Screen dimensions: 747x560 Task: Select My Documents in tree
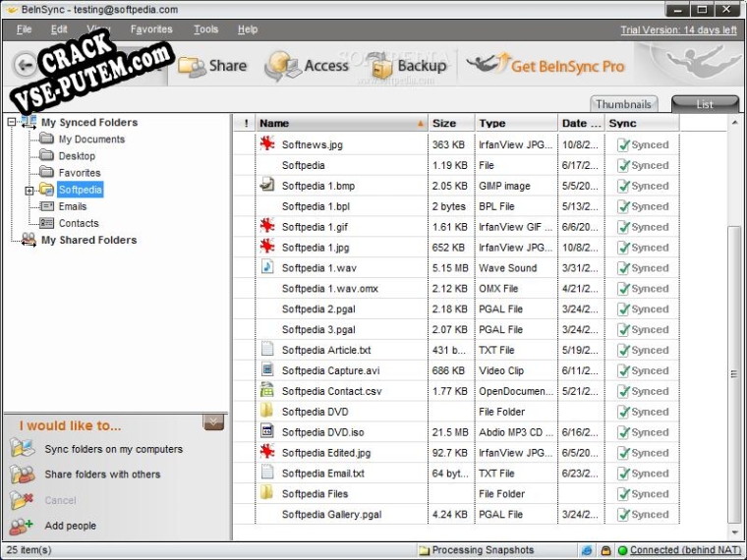(x=91, y=140)
